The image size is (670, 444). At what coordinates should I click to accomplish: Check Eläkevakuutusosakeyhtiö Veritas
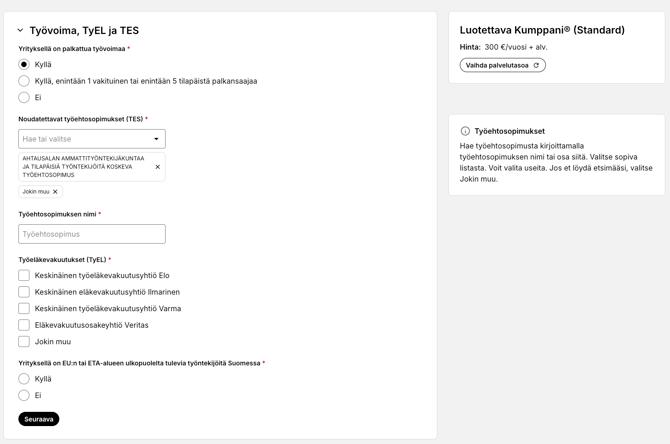(x=24, y=325)
